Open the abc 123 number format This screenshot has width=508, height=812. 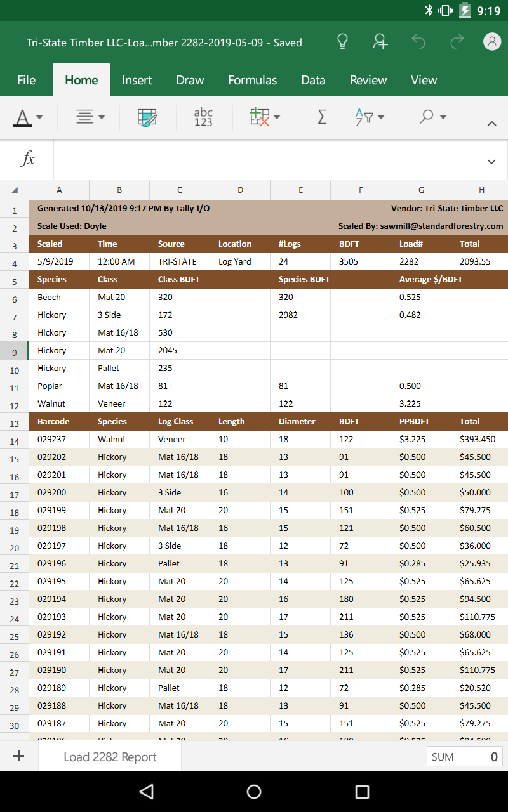[203, 117]
